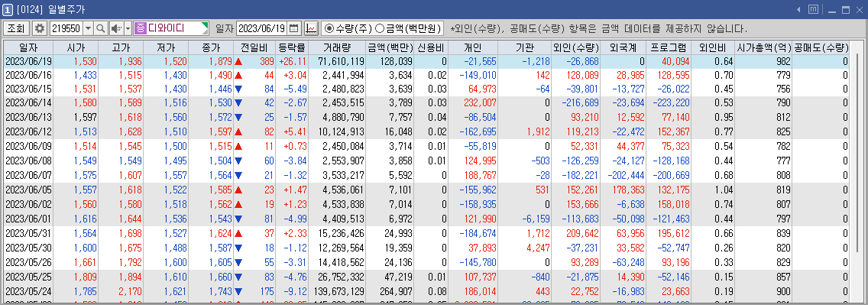Select the individual cell -149,010

(473, 75)
